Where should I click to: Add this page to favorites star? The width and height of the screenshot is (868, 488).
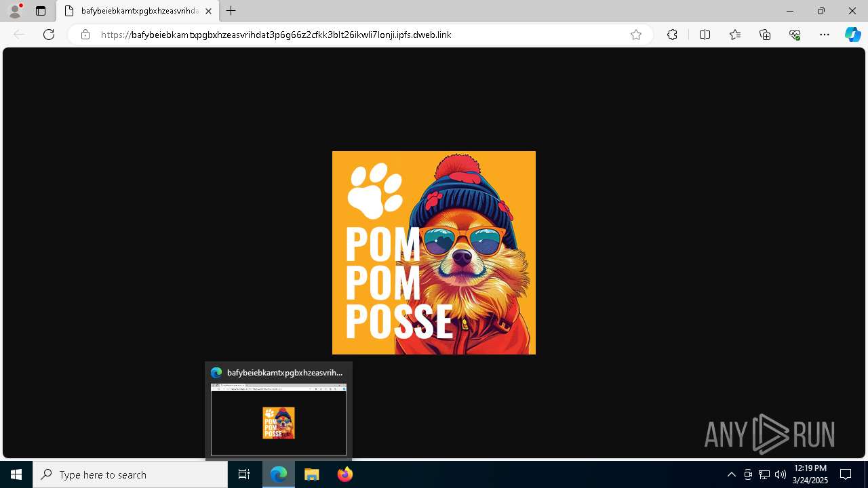tap(636, 35)
